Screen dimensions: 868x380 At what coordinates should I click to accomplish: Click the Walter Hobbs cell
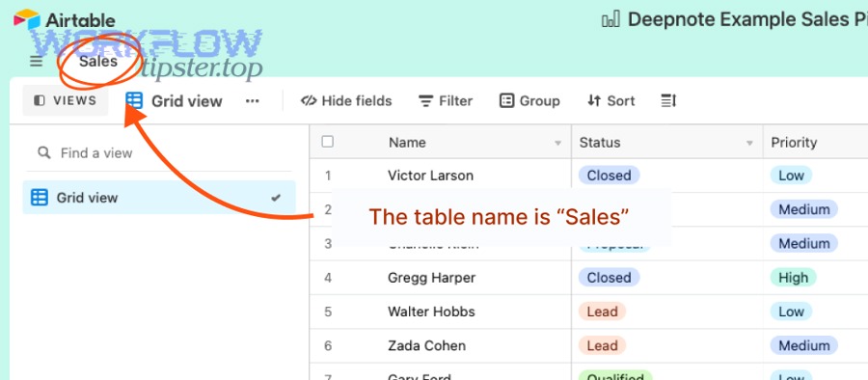pos(431,312)
